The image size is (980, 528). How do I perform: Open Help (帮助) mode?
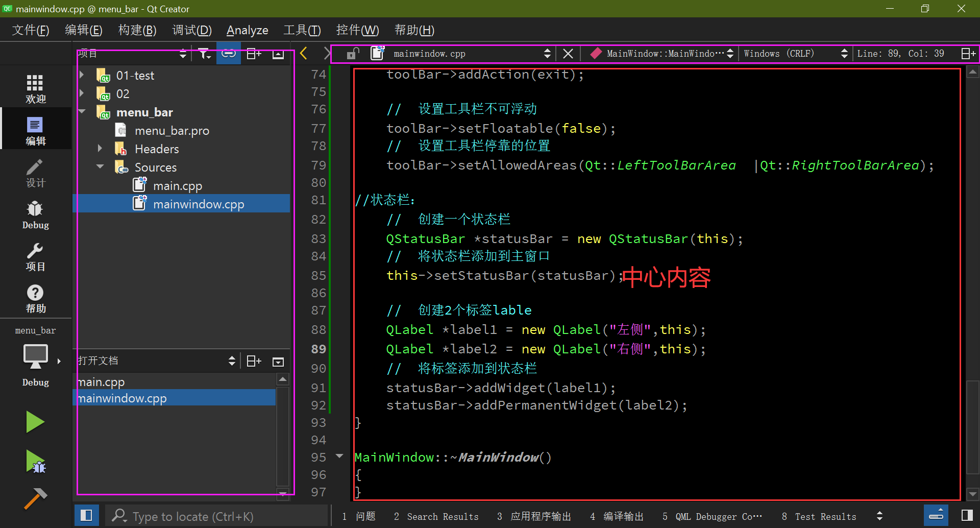point(35,298)
